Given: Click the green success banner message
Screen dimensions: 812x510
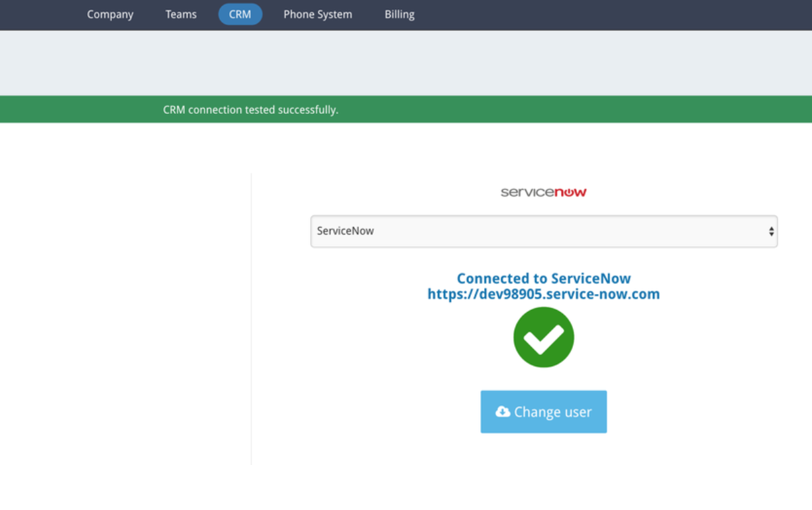Looking at the screenshot, I should (250, 109).
